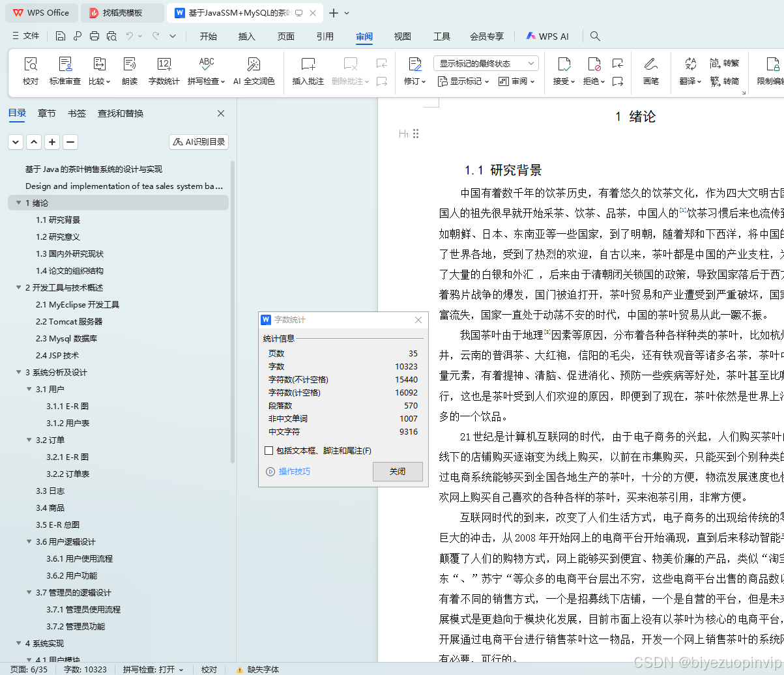The height and width of the screenshot is (675, 784).
Task: Switch to the 开始 ribbon tab
Action: [x=209, y=36]
